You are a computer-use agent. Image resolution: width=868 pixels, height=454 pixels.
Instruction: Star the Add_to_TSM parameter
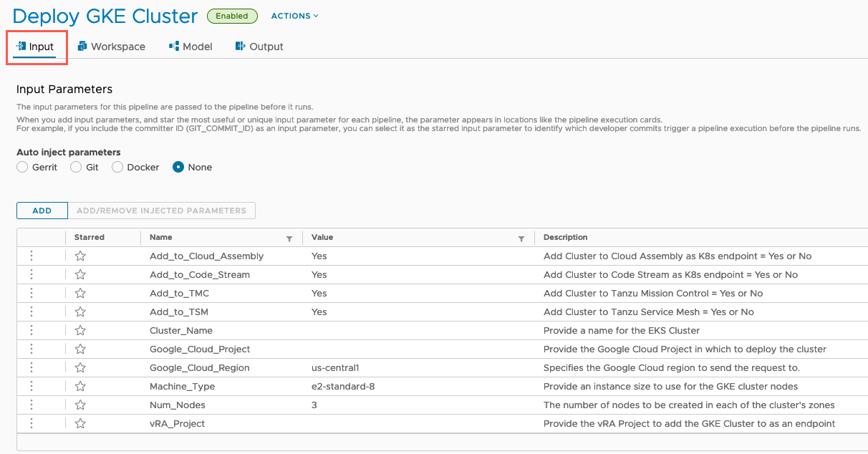coord(80,311)
